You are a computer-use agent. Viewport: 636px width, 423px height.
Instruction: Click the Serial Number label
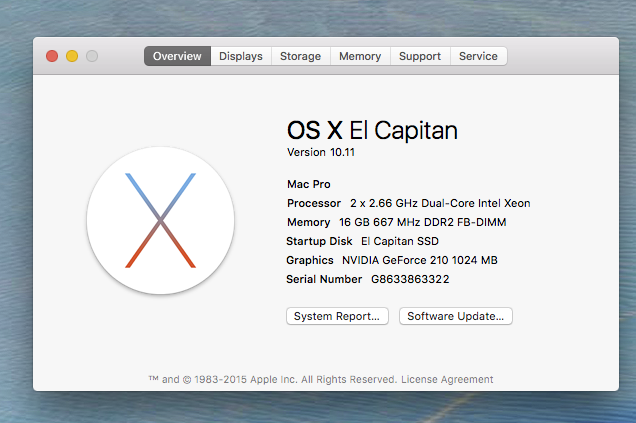(324, 279)
